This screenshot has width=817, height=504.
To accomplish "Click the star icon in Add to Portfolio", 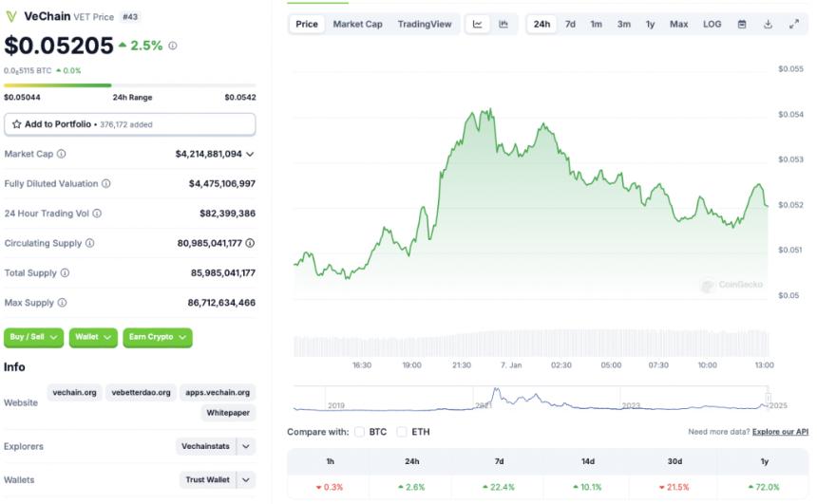I will click(17, 124).
